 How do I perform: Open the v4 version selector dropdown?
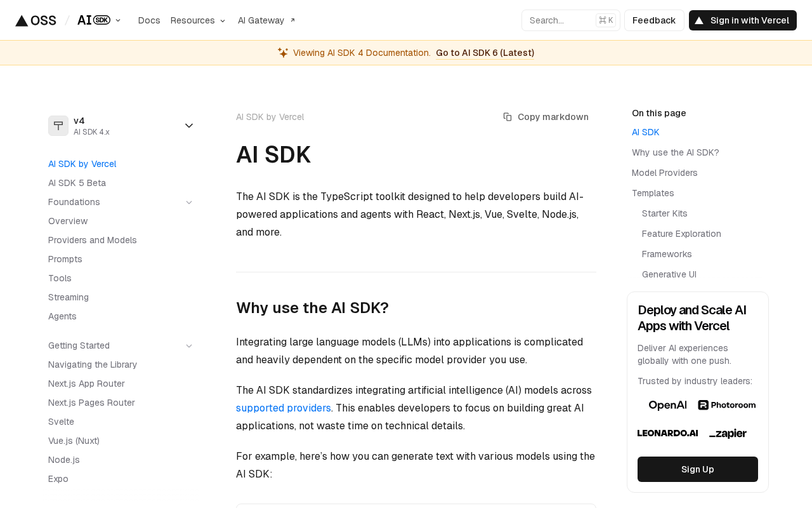pos(189,126)
